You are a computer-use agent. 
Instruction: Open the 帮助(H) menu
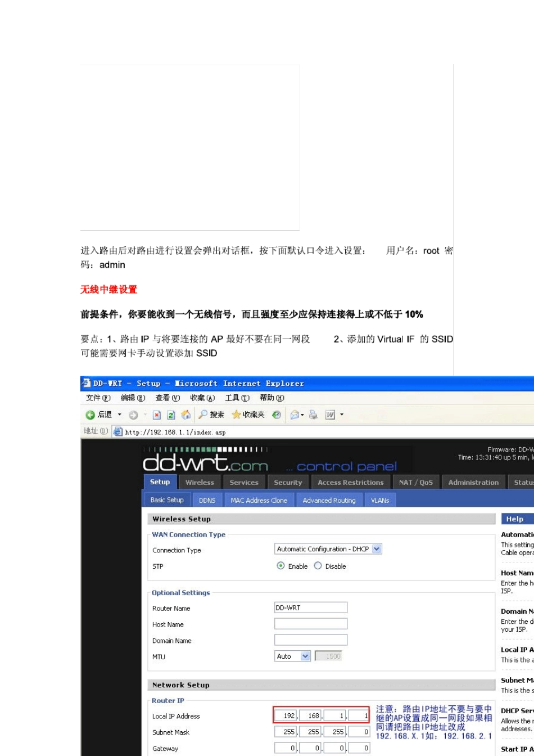(273, 398)
